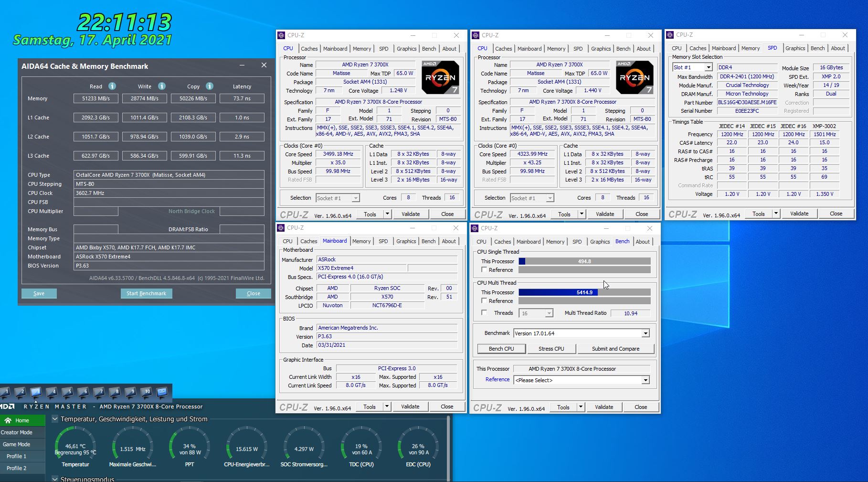
Task: Switch to virtual desktop 8 monitor icon
Action: [115, 392]
